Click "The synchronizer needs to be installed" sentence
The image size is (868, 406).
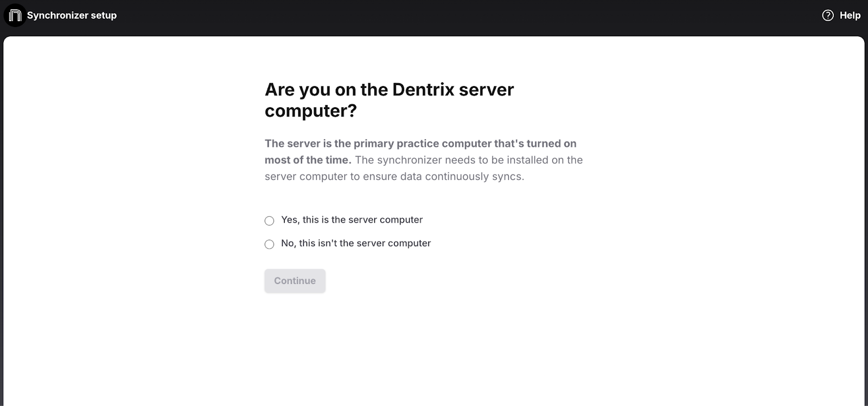click(469, 160)
